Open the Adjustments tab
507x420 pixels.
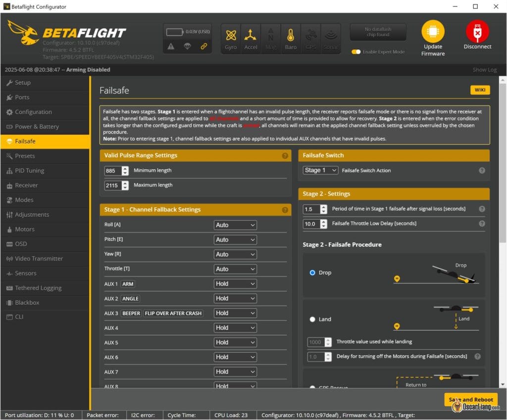pos(45,215)
